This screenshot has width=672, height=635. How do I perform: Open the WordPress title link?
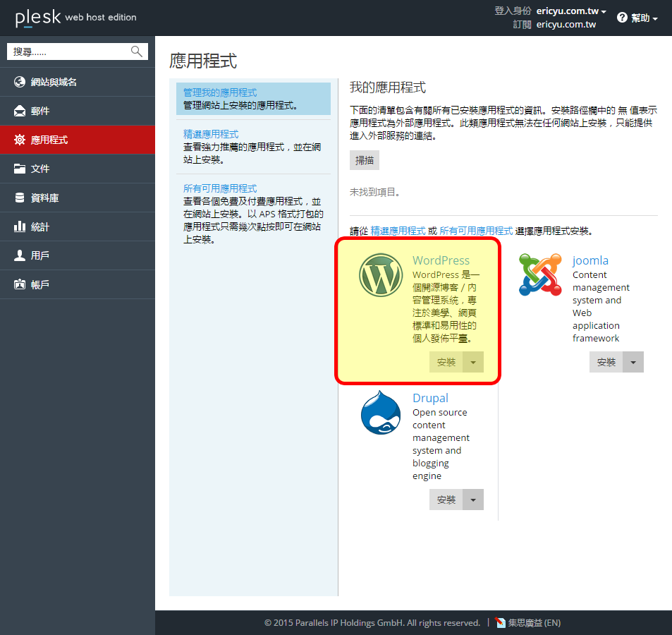[x=441, y=260]
